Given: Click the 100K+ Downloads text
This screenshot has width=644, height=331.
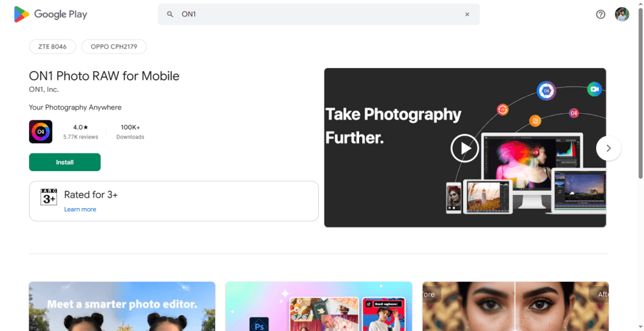Looking at the screenshot, I should pos(130,132).
